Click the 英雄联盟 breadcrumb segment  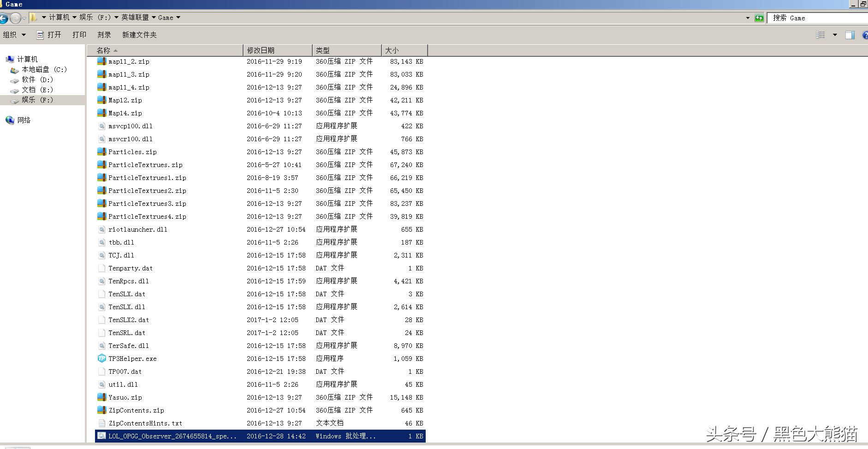pos(135,18)
